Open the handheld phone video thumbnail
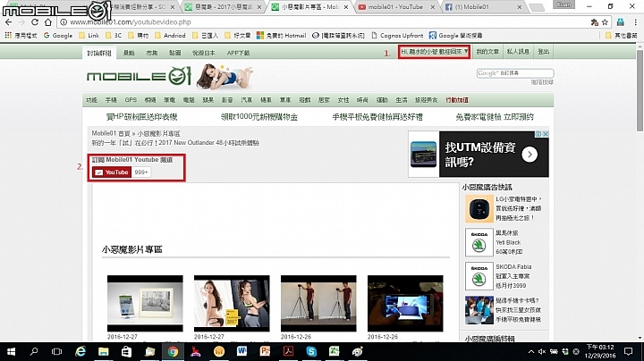The image size is (644, 361). [405, 304]
